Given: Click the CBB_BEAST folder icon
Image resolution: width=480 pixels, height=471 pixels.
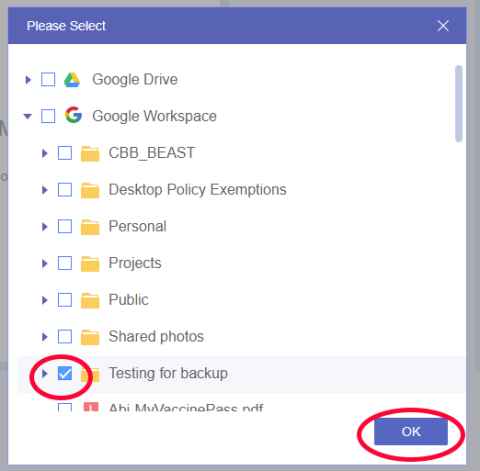Looking at the screenshot, I should tap(90, 153).
